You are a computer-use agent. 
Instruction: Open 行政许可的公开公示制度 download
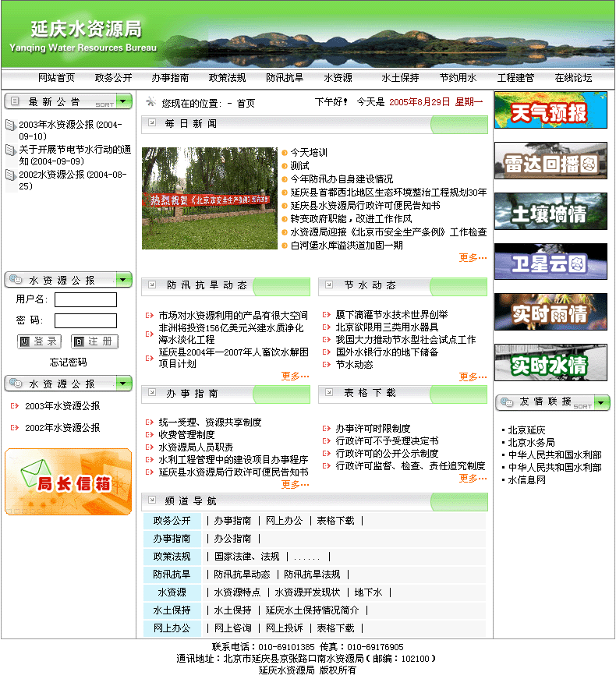coord(388,454)
